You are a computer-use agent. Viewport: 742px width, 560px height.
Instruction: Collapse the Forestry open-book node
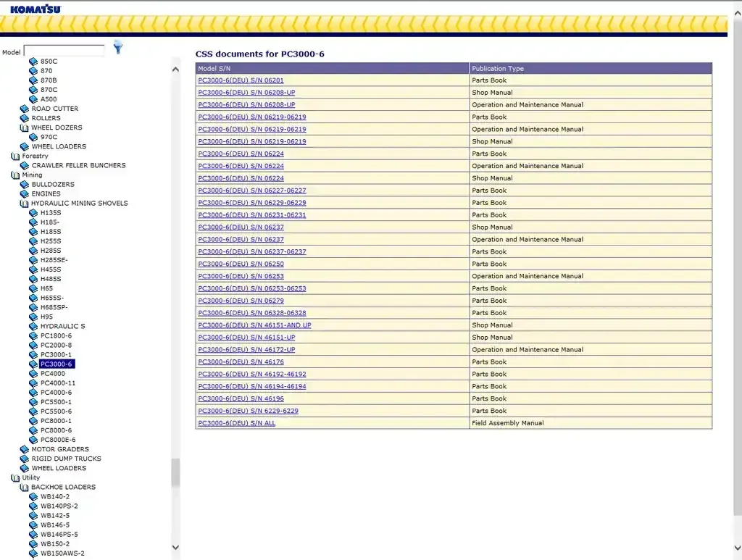pyautogui.click(x=15, y=156)
